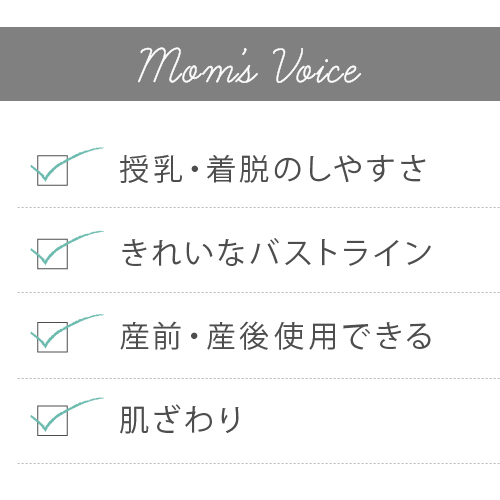The width and height of the screenshot is (500, 500).
Task: Click the word Mom's in the header
Action: coord(197,65)
